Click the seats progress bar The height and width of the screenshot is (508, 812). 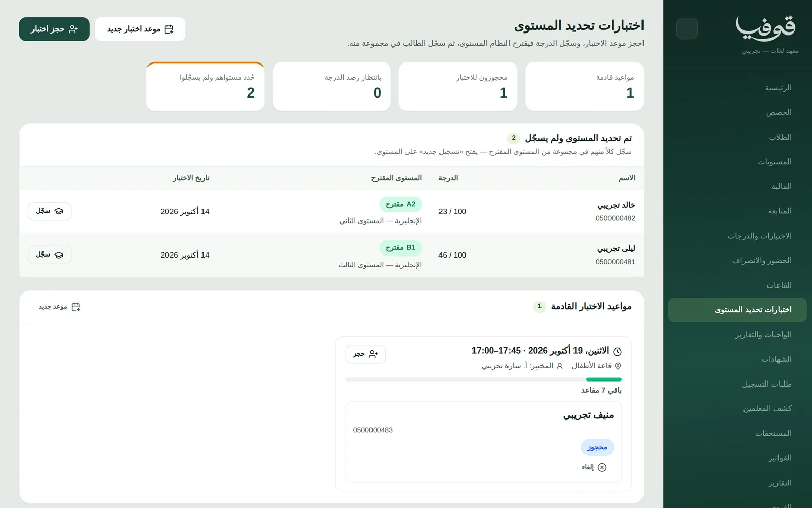(x=484, y=379)
